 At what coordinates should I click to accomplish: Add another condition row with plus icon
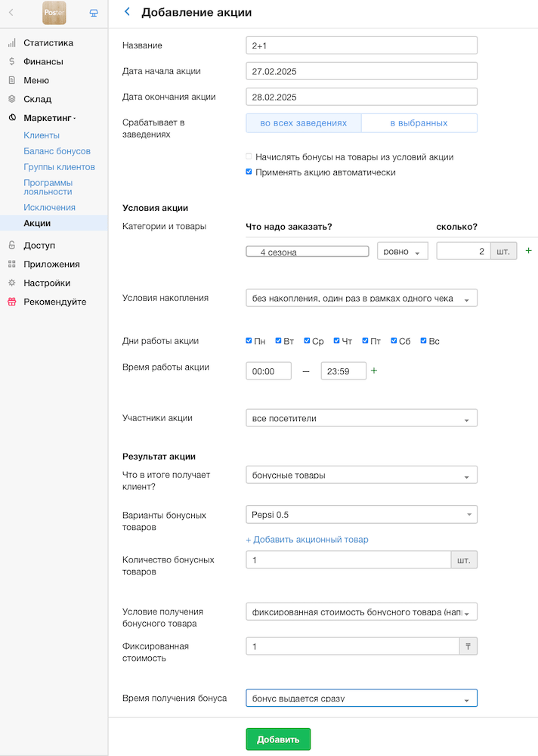pyautogui.click(x=528, y=251)
